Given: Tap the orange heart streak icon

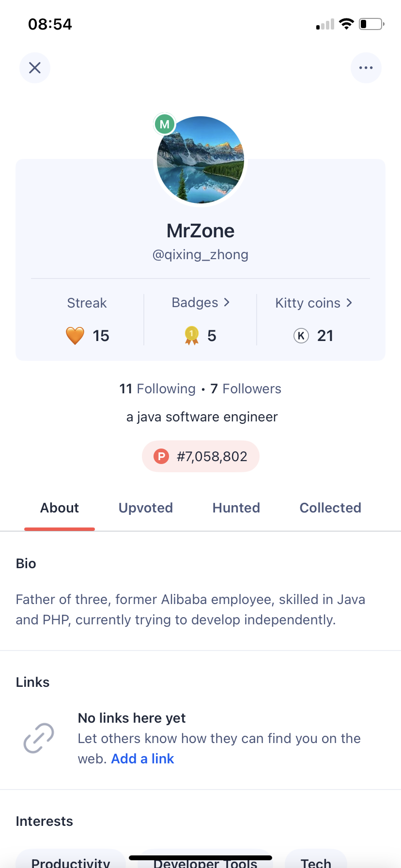Looking at the screenshot, I should [75, 336].
